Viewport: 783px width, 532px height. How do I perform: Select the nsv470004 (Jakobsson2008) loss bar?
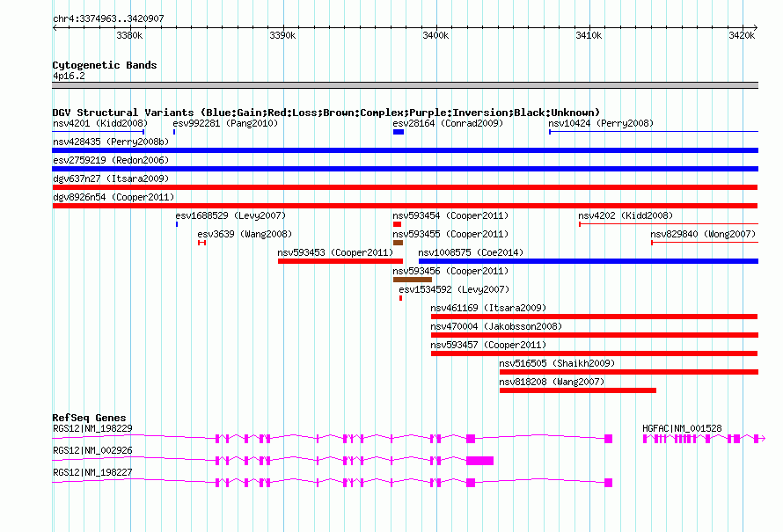(x=594, y=335)
